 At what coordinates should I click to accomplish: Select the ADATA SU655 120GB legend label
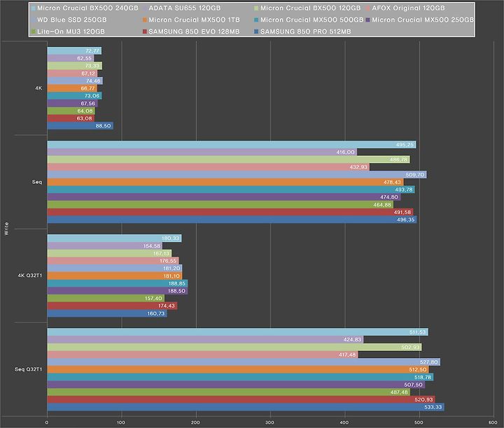coord(185,8)
